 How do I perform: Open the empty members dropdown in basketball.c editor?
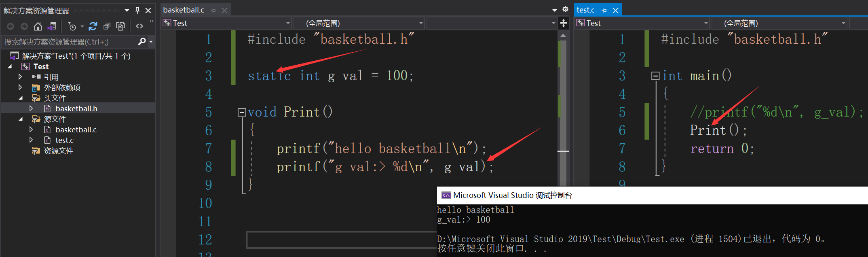click(x=492, y=23)
